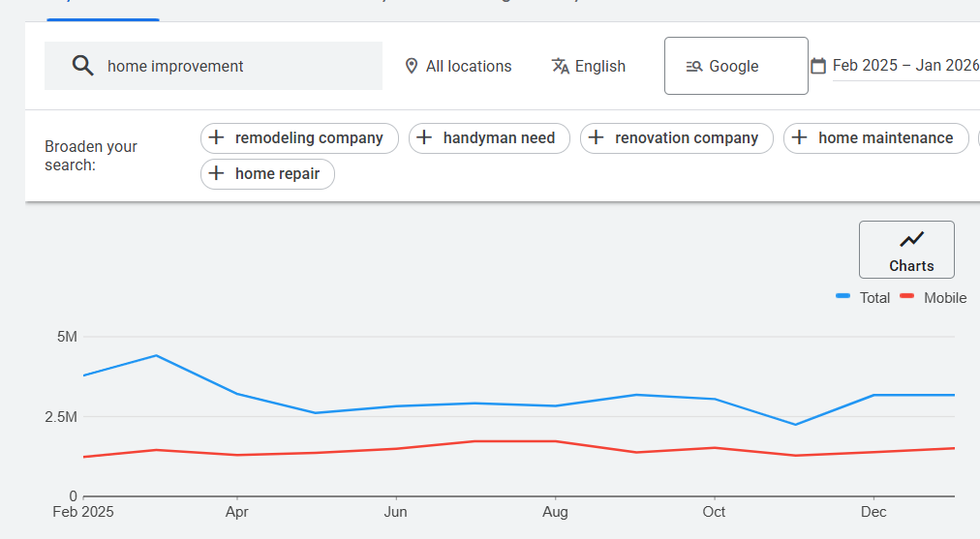Click the blue Total line peak near March
The height and width of the screenshot is (539, 980).
[x=157, y=355]
